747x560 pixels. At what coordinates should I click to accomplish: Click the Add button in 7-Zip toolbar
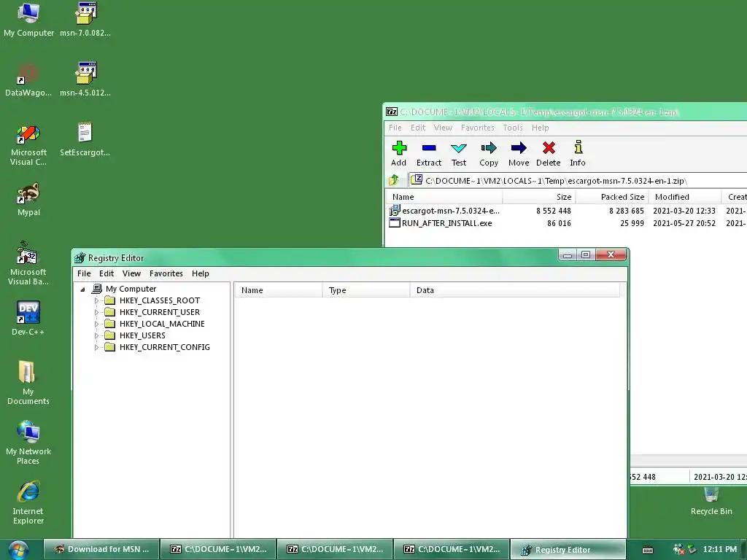[x=399, y=153]
